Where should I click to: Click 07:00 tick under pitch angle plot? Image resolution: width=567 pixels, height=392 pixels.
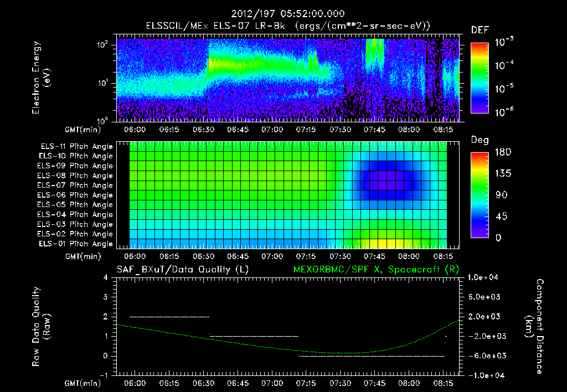pyautogui.click(x=272, y=256)
